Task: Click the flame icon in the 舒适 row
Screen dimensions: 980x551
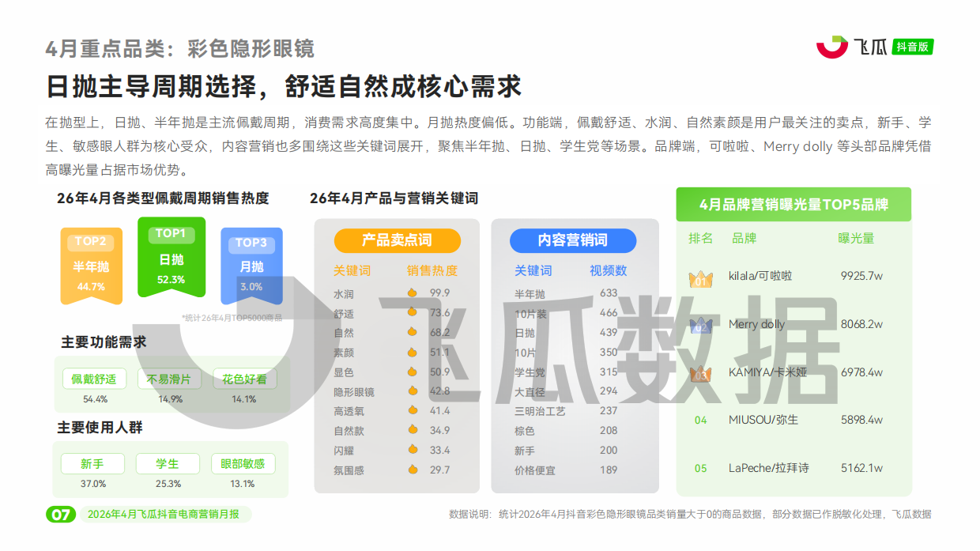Action: pos(412,313)
